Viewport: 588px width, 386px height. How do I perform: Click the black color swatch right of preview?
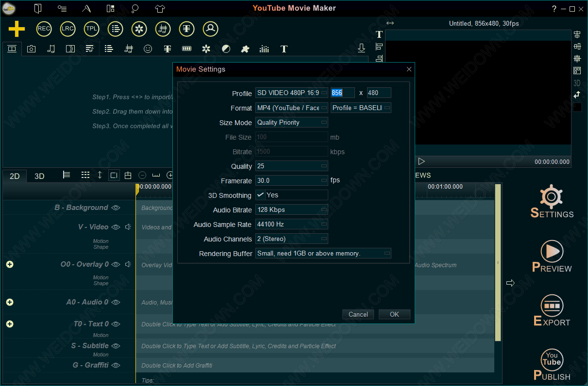[x=577, y=107]
